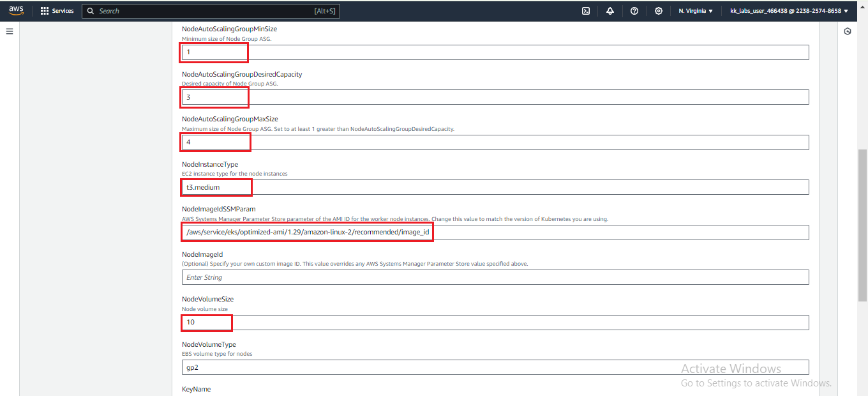Open the help question mark icon
Image resolution: width=868 pixels, height=396 pixels.
pos(634,11)
